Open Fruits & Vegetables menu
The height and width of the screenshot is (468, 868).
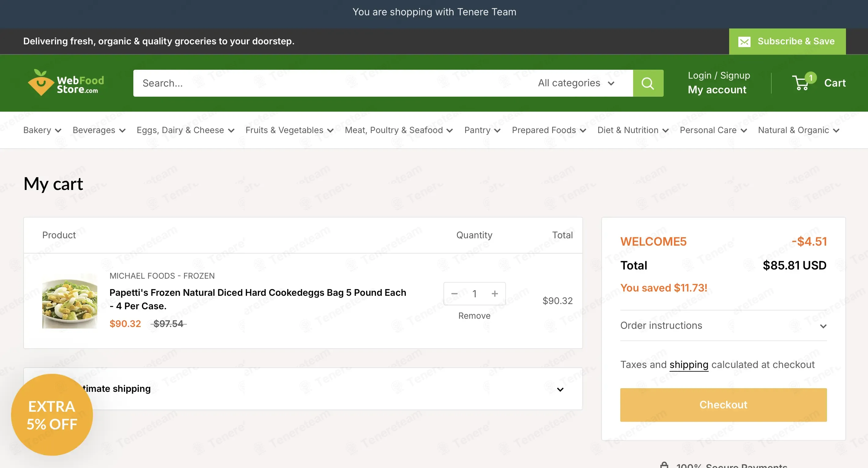(289, 130)
